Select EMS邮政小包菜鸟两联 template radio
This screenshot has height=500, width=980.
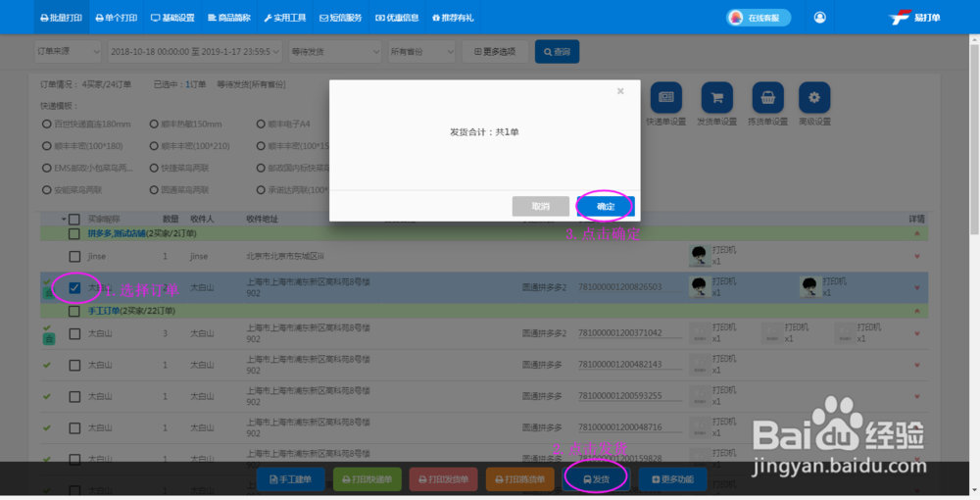coord(47,168)
